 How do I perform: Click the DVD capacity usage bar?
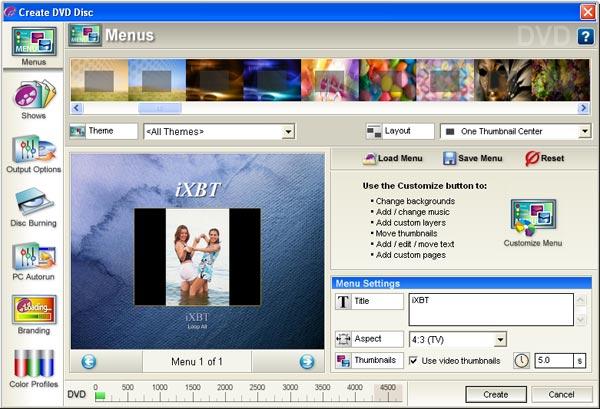(249, 397)
